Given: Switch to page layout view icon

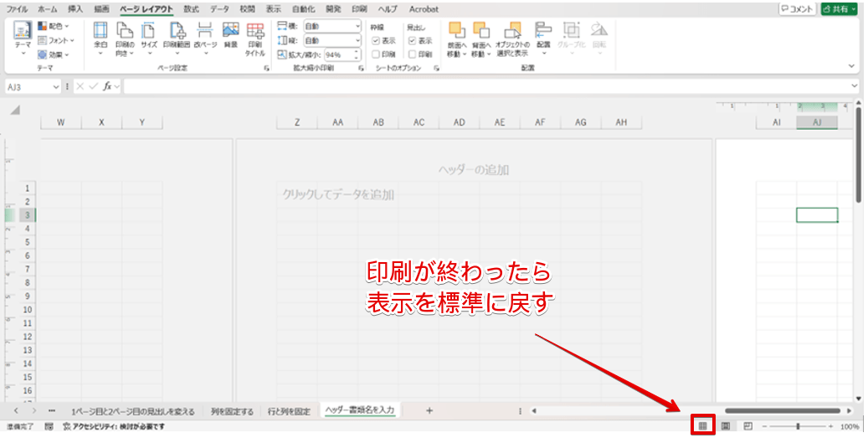Looking at the screenshot, I should 725,426.
